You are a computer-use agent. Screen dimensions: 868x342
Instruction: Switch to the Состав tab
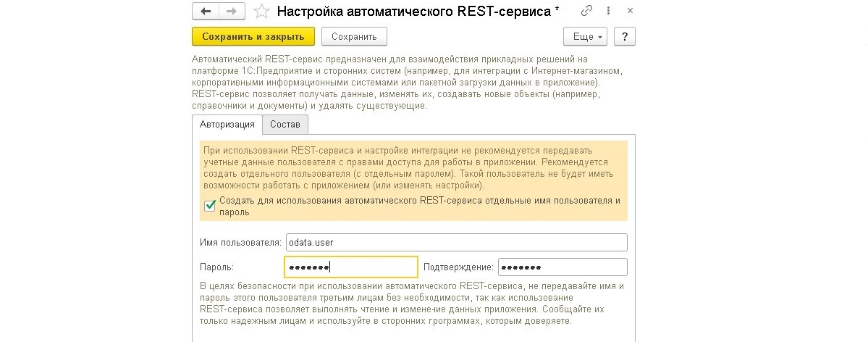(x=285, y=124)
